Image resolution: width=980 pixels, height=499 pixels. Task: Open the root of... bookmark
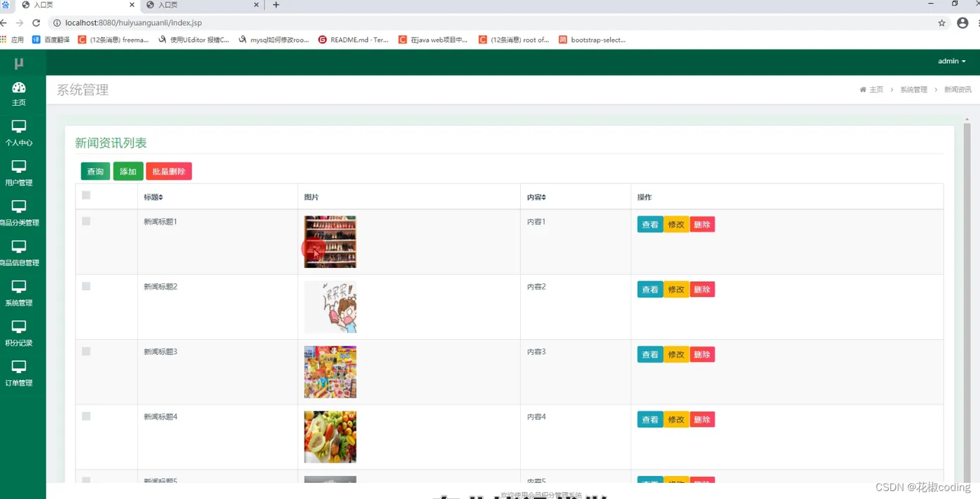[x=514, y=40]
